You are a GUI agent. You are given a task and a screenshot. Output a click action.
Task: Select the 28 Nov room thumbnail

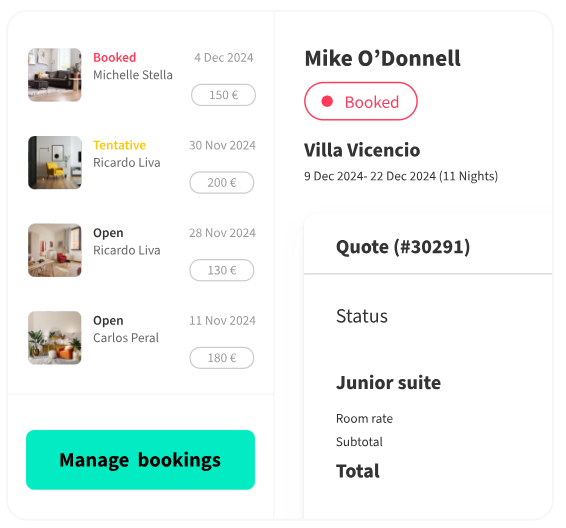pyautogui.click(x=55, y=250)
